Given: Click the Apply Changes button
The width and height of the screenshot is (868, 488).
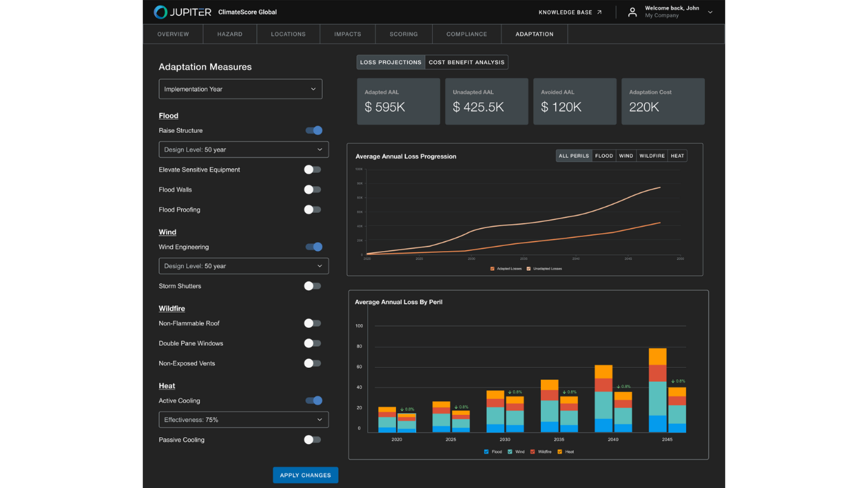Looking at the screenshot, I should [x=305, y=475].
